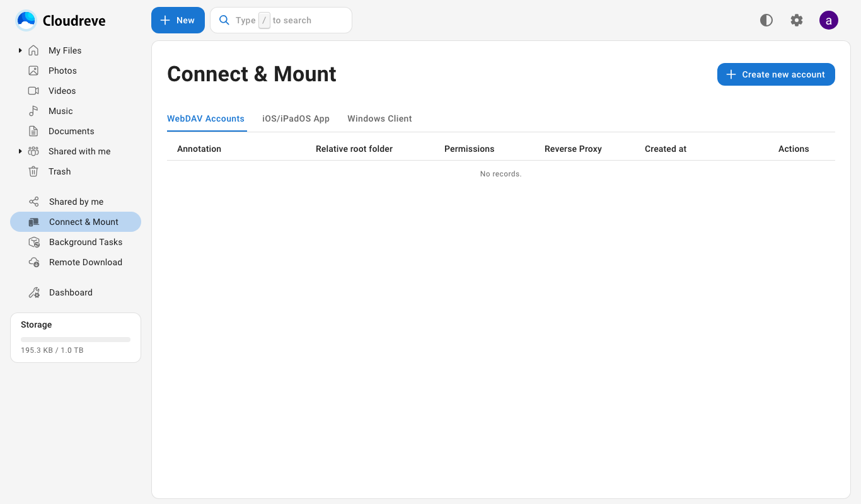The image size is (861, 504).
Task: Switch to the WebDAV Accounts tab
Action: tap(205, 118)
